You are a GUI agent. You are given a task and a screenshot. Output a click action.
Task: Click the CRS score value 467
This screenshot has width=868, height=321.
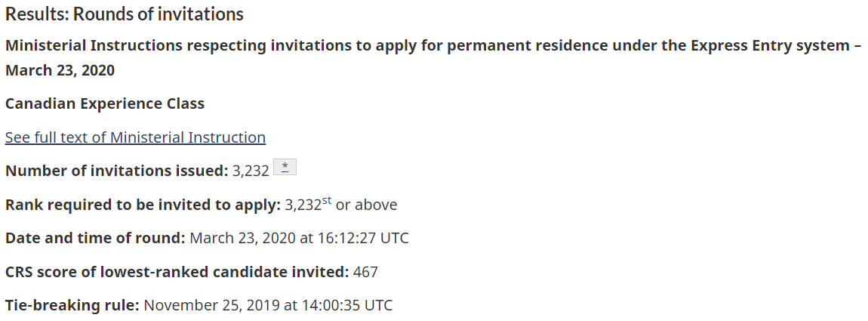[365, 272]
